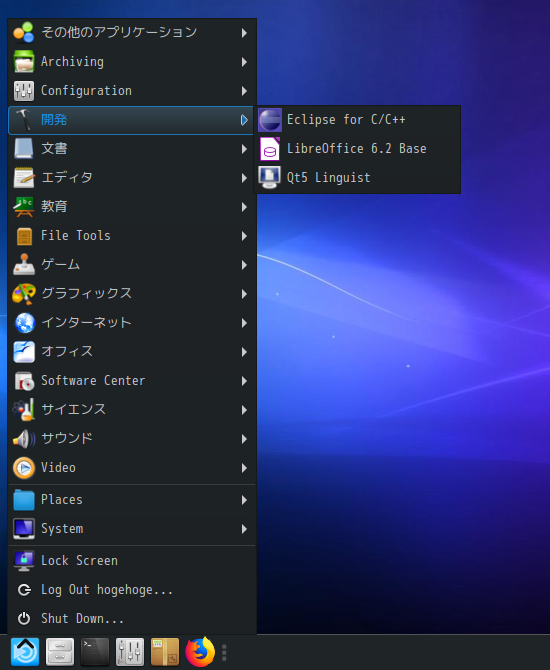550x670 pixels.
Task: Click the application launcher button in taskbar
Action: coord(25,652)
